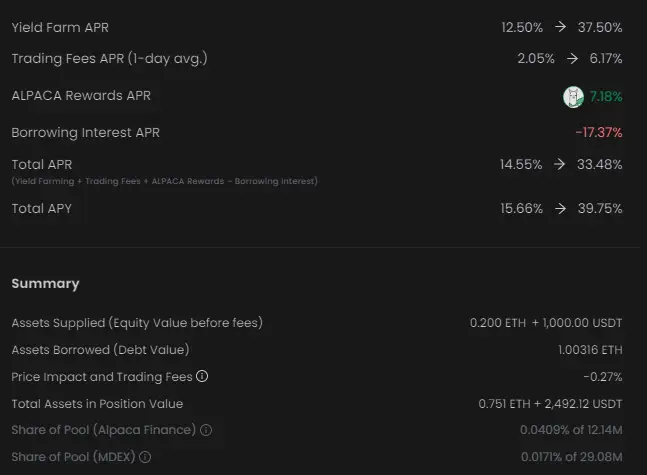Click the Assets Supplied (Equity Value before fees) label
Viewport: 647px width, 475px height.
[137, 323]
